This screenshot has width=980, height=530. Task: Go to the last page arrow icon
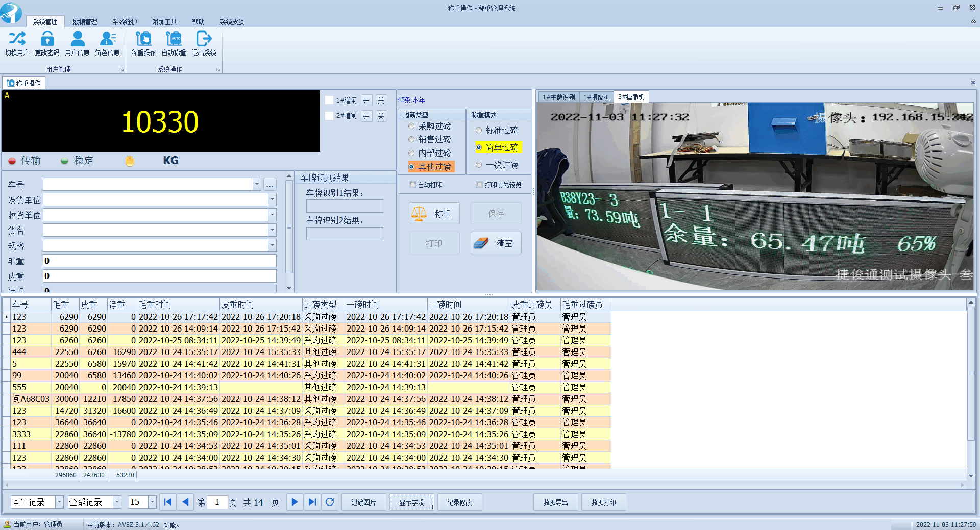tap(312, 502)
